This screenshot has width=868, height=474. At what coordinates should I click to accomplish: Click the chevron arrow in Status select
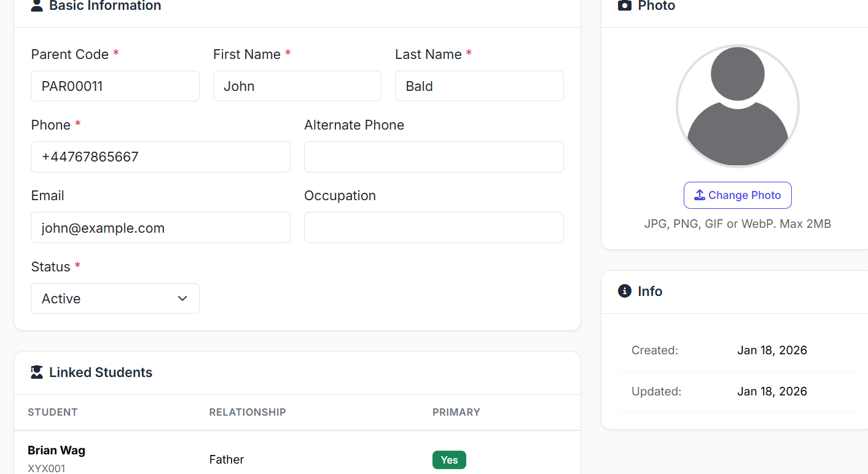pos(182,298)
